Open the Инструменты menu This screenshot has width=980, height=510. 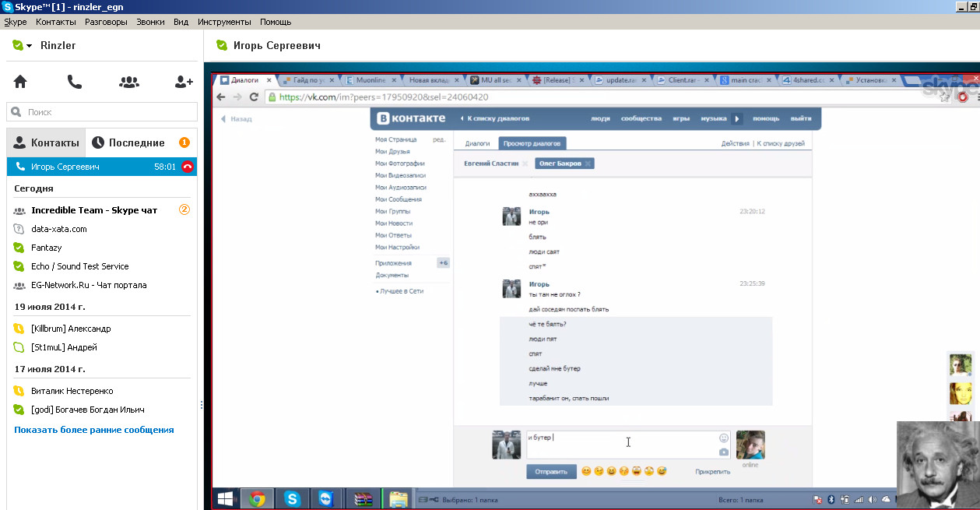pyautogui.click(x=224, y=22)
